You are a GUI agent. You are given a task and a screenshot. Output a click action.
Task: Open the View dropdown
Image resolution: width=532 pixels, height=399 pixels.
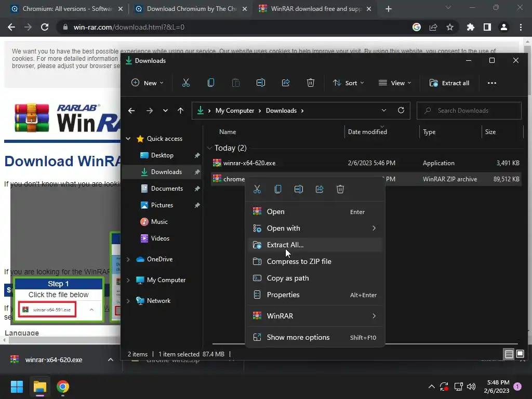coord(395,83)
